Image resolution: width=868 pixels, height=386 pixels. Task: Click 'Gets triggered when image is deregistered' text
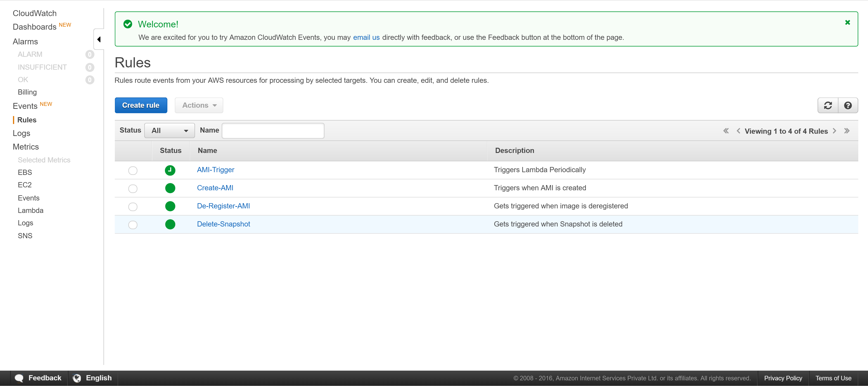[561, 206]
